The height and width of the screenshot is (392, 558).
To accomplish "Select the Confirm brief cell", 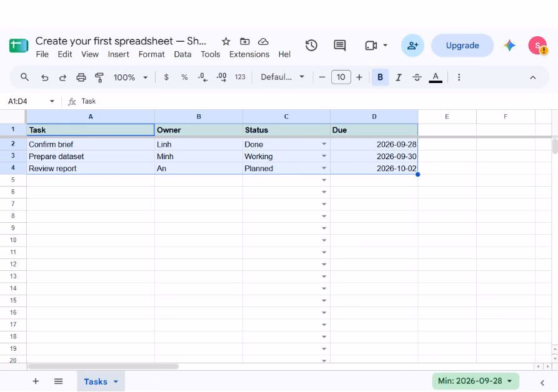I will pyautogui.click(x=91, y=144).
